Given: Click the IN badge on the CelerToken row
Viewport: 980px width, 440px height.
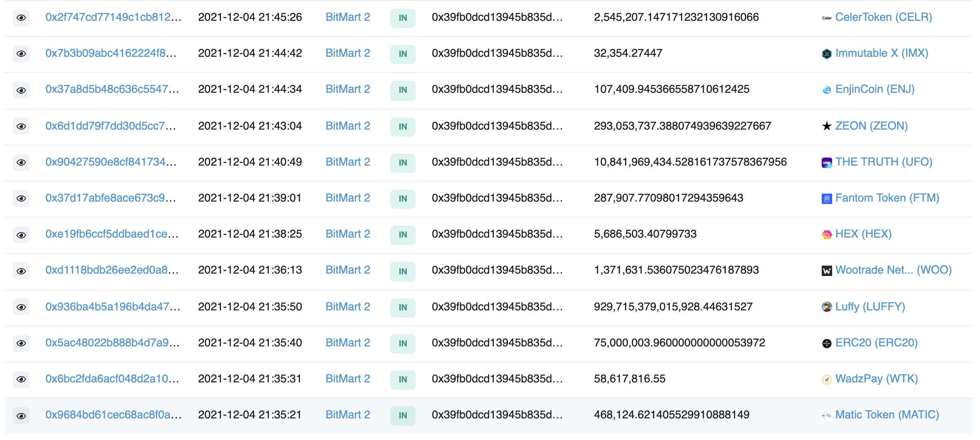Looking at the screenshot, I should (403, 18).
